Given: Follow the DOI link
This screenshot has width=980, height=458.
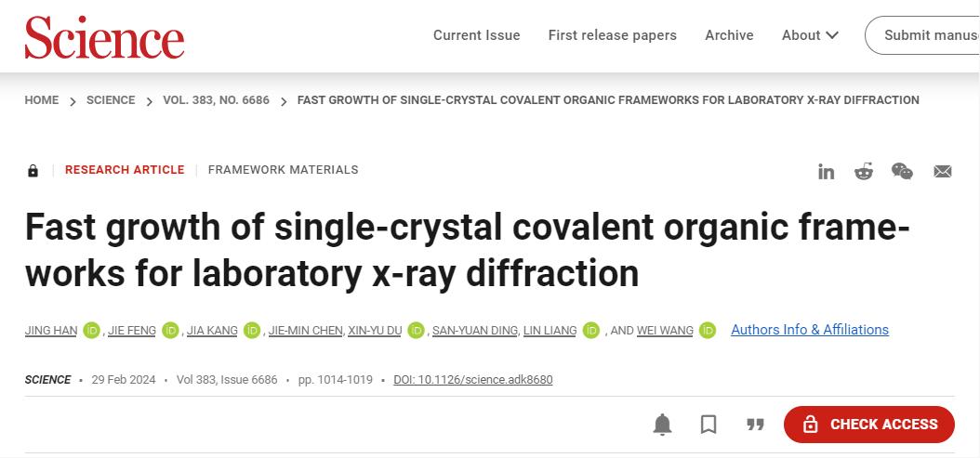Looking at the screenshot, I should click(x=473, y=380).
